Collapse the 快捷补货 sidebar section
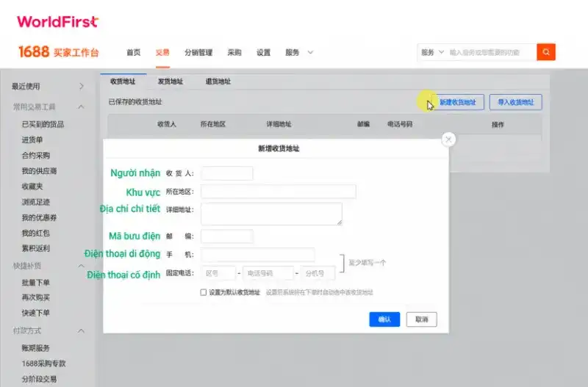 click(81, 266)
